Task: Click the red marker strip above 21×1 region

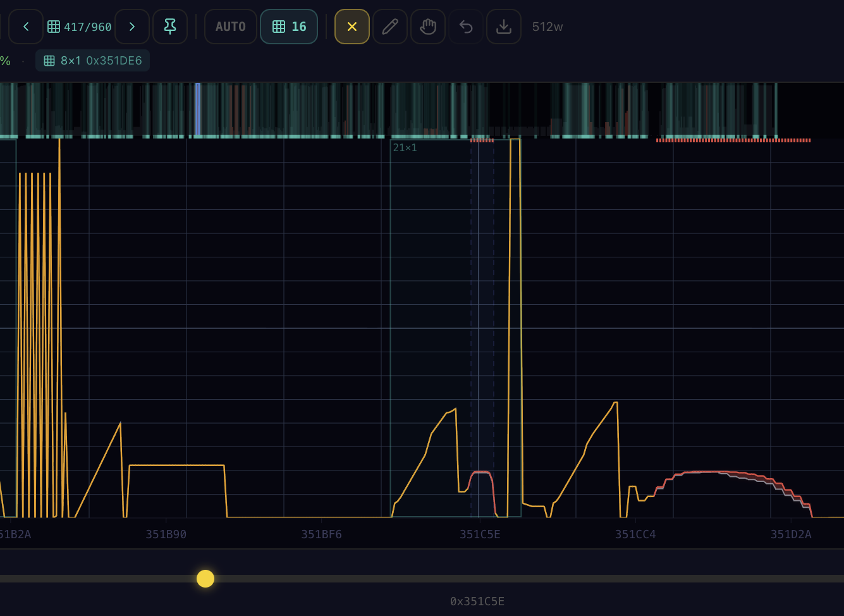Action: 482,140
